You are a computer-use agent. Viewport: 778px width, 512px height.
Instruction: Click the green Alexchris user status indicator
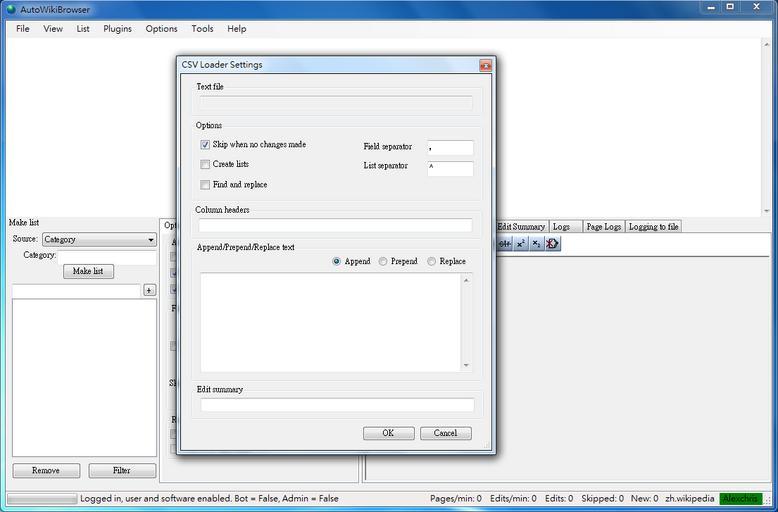tap(741, 498)
